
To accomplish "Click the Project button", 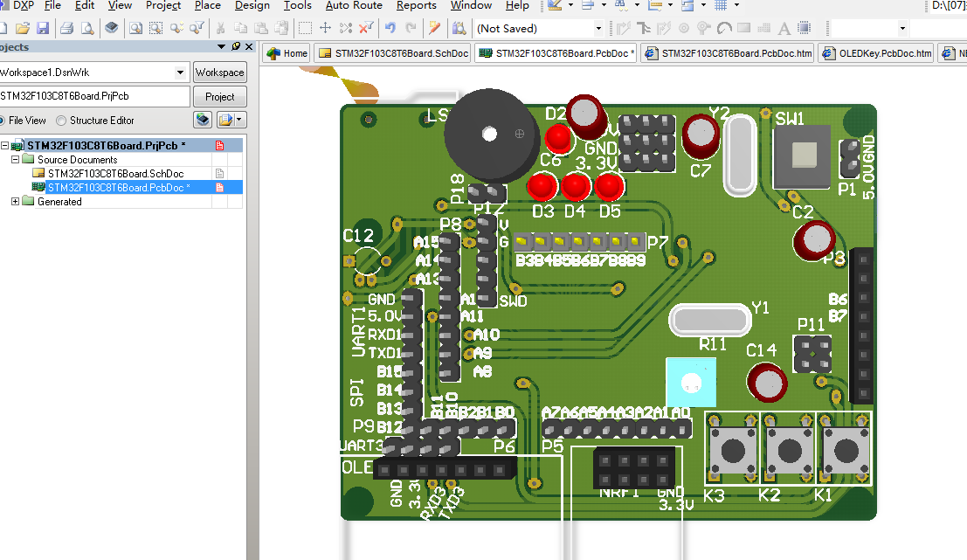I will 219,97.
